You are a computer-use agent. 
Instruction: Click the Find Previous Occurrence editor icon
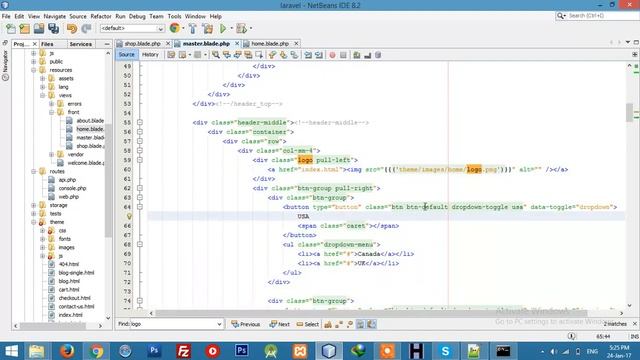point(227,55)
